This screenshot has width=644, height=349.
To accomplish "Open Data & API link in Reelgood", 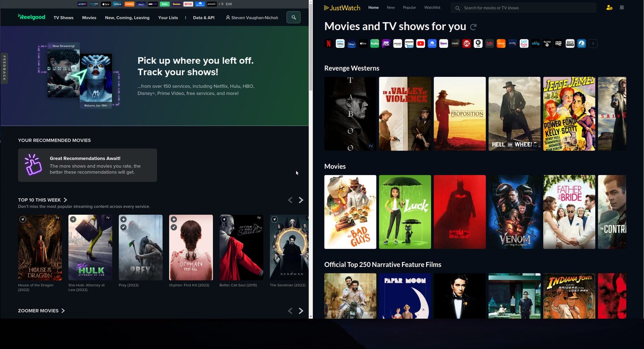I will (204, 18).
